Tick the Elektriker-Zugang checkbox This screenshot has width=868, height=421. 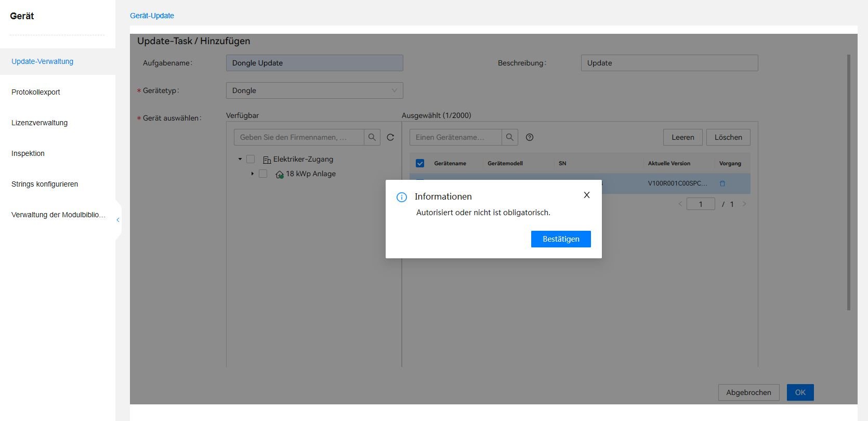click(251, 159)
